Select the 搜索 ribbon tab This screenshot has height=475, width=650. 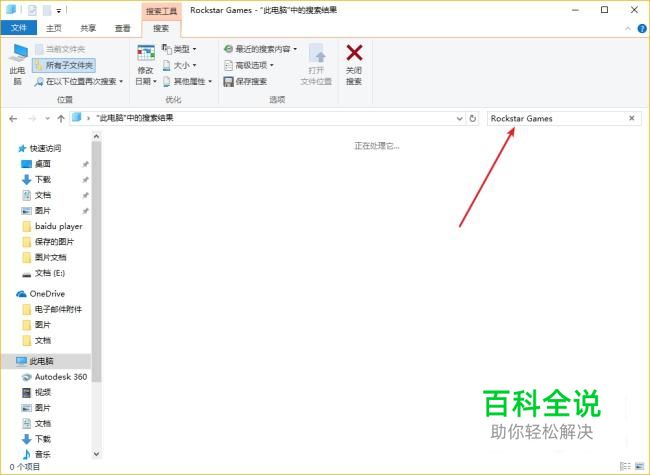tap(161, 28)
